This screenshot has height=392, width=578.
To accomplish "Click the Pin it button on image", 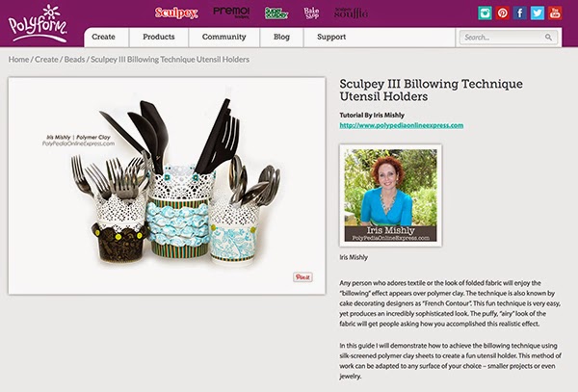I will (302, 277).
